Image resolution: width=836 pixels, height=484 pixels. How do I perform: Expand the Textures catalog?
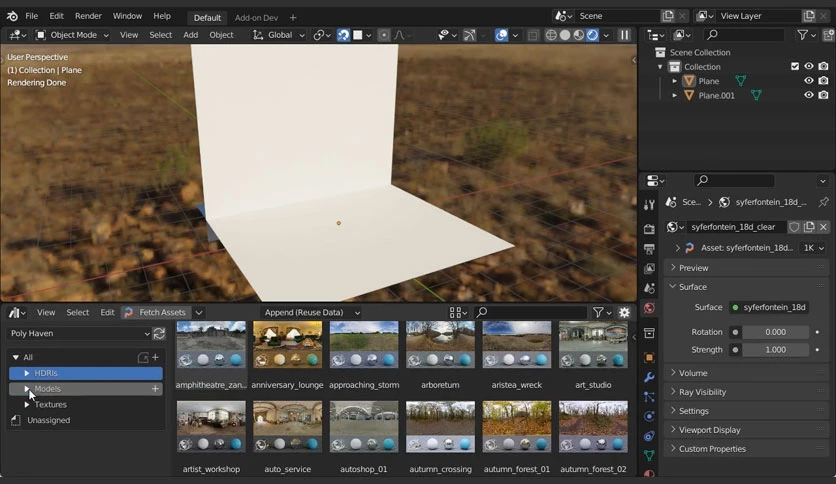pyautogui.click(x=27, y=405)
